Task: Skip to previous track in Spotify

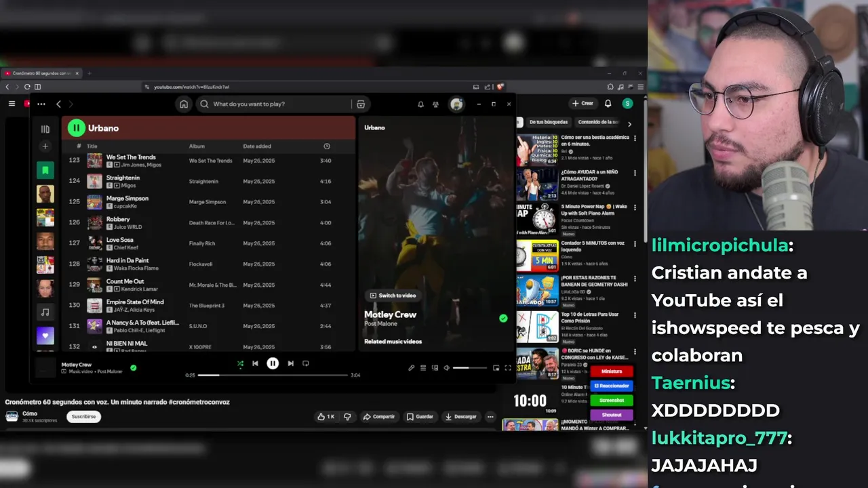Action: click(255, 363)
